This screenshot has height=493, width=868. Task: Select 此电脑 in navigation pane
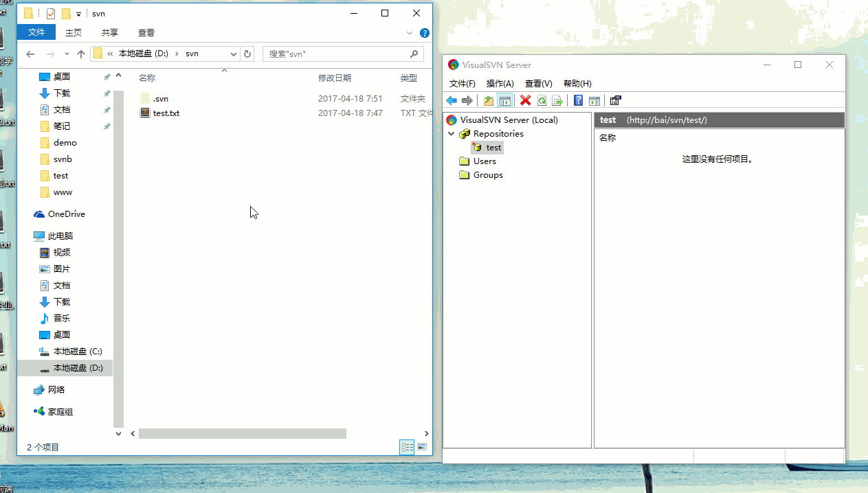click(60, 236)
